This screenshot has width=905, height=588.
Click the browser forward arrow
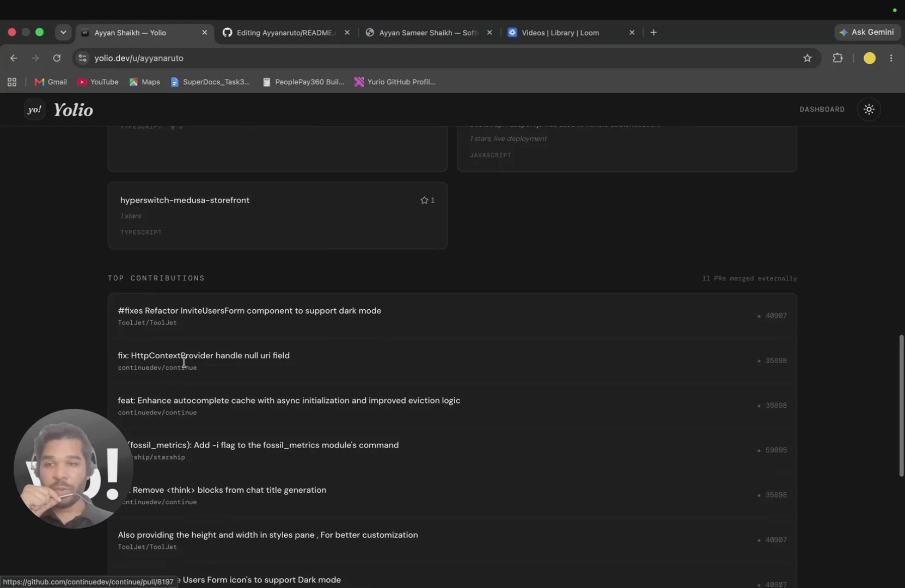tap(35, 58)
